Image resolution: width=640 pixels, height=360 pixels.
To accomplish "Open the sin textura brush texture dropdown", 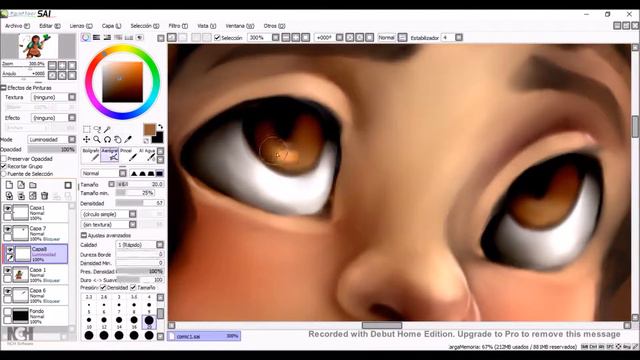I will 109,224.
